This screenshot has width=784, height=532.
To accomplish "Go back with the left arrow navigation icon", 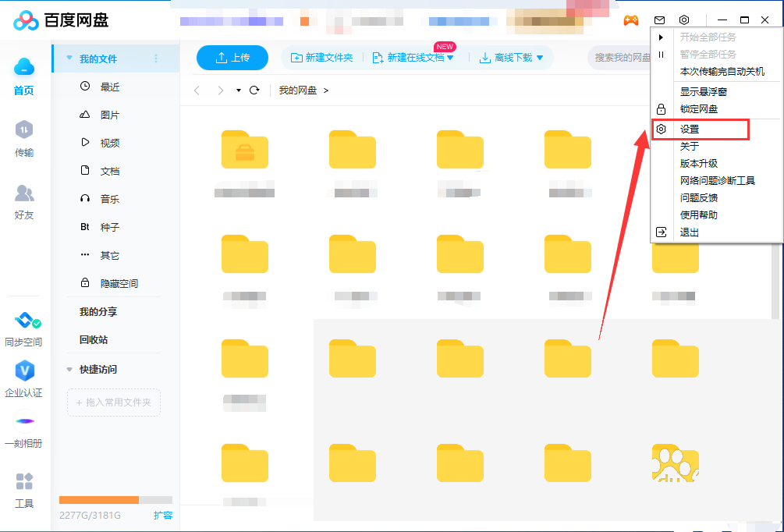I will [x=197, y=90].
